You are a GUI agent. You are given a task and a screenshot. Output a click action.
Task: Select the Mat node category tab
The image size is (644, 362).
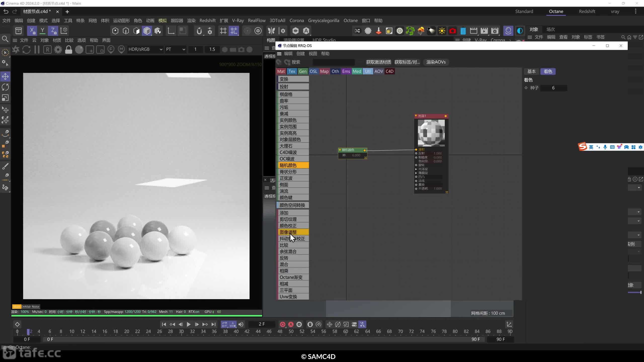click(281, 71)
